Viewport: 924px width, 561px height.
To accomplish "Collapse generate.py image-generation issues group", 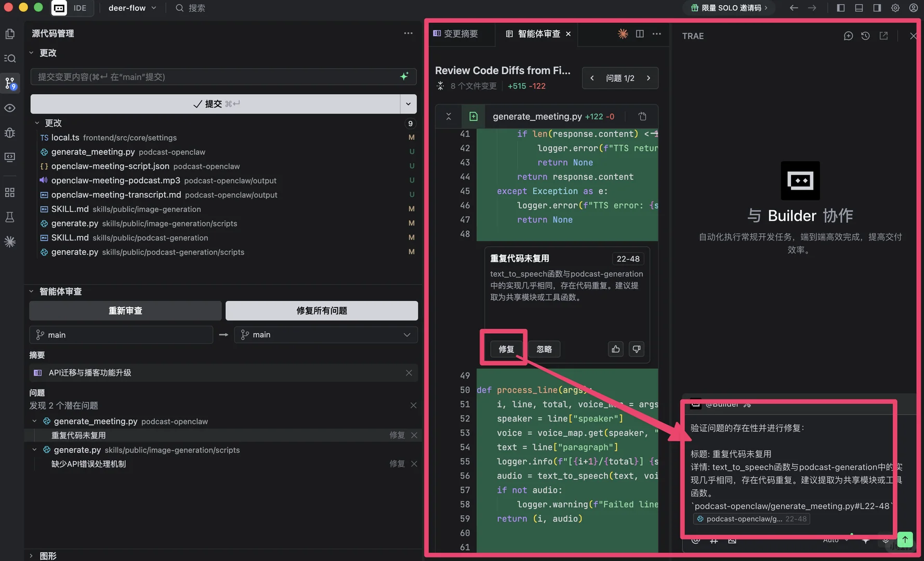I will 34,450.
